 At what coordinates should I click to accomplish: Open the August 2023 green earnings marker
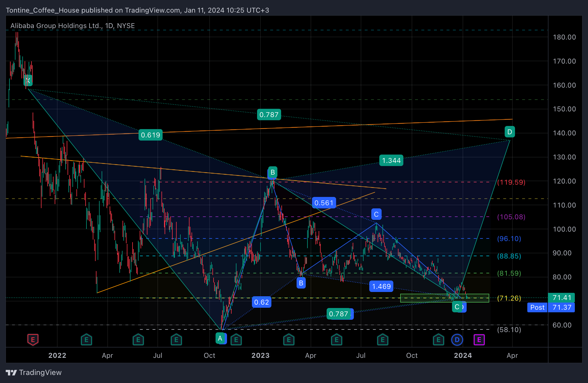pos(383,340)
